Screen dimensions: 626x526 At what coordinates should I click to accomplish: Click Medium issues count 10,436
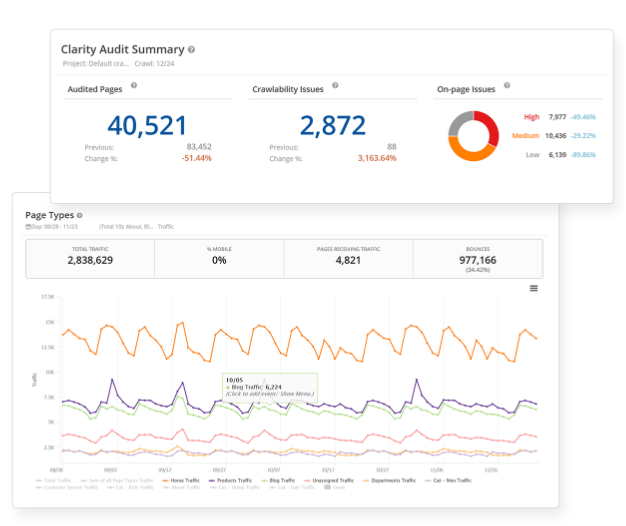(556, 136)
